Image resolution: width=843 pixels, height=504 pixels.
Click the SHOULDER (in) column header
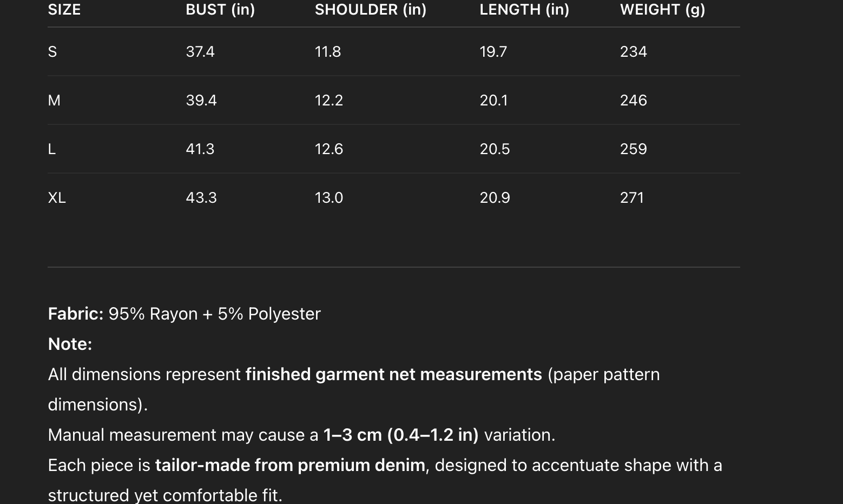click(x=371, y=10)
